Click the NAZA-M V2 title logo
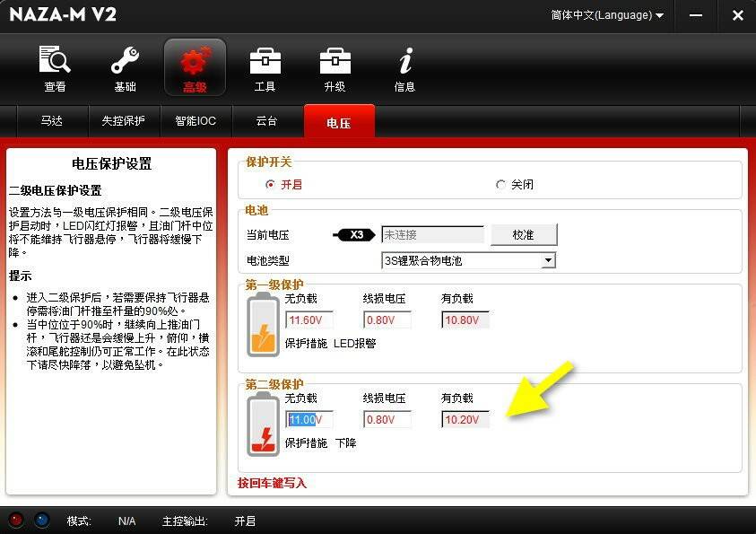 point(63,14)
